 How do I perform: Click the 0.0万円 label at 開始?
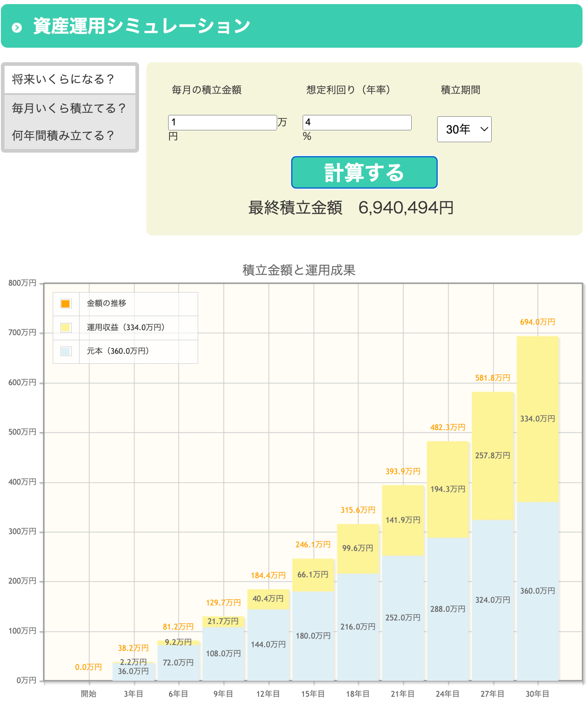coord(89,667)
